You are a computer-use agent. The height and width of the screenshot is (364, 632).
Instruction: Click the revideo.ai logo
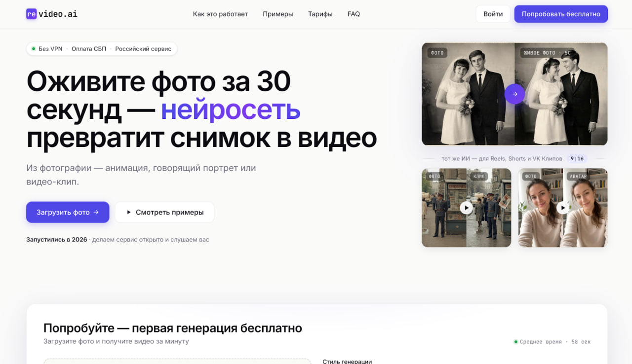(x=52, y=14)
